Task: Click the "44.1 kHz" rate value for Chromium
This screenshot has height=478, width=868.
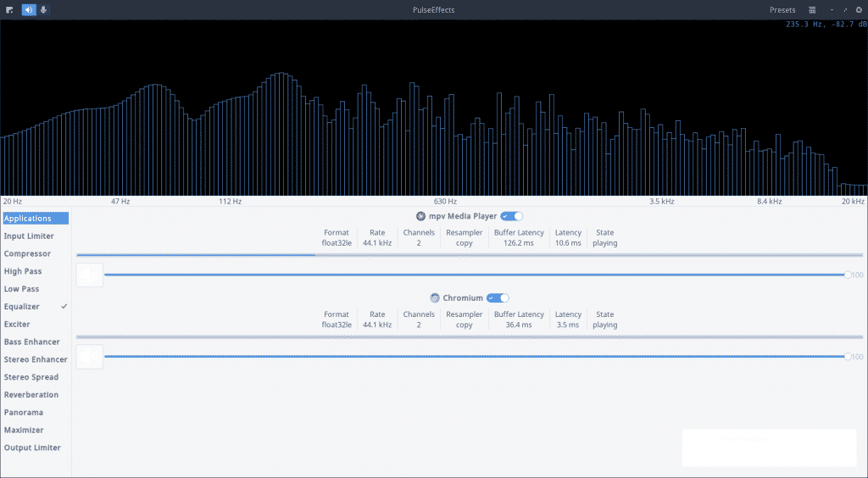Action: [377, 325]
